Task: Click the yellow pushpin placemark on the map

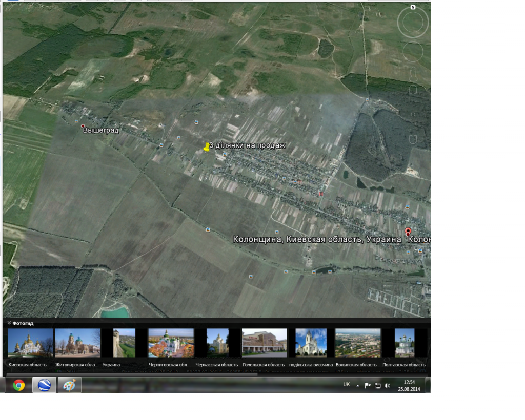Action: click(x=206, y=147)
